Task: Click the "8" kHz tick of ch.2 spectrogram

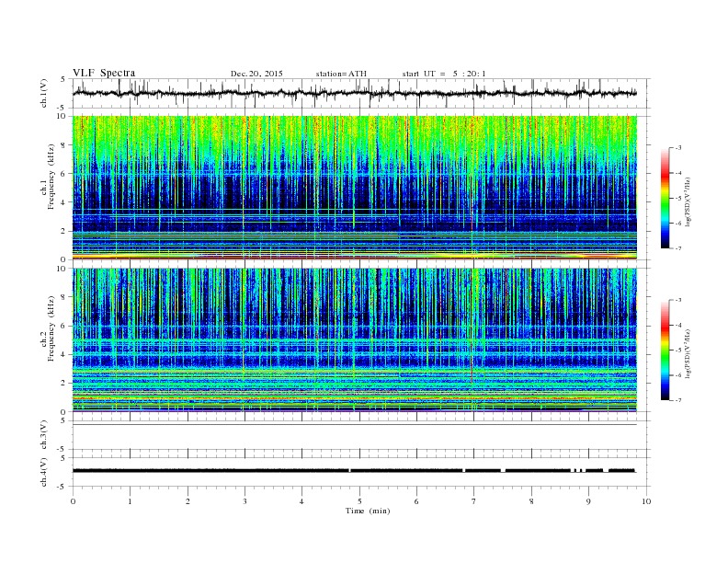Action: pyautogui.click(x=63, y=297)
